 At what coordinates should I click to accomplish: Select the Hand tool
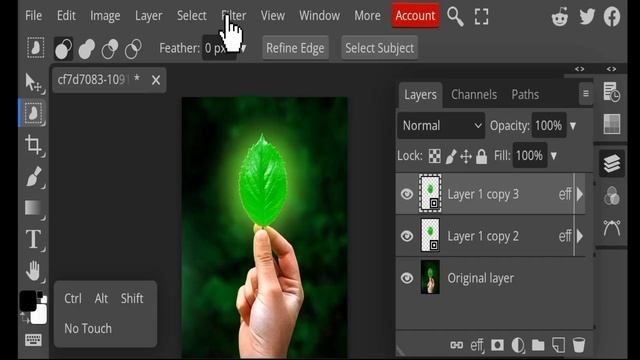click(x=33, y=270)
